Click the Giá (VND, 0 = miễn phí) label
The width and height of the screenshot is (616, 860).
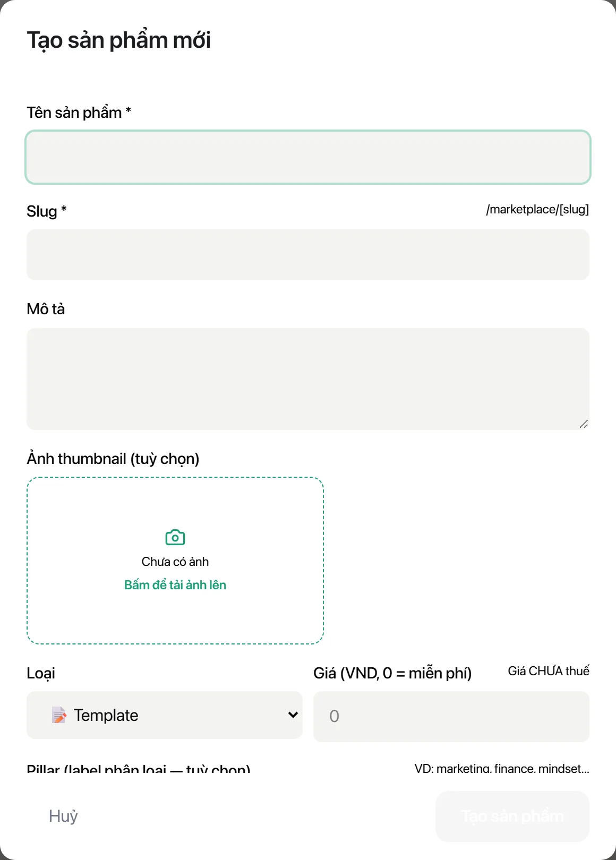click(x=392, y=673)
